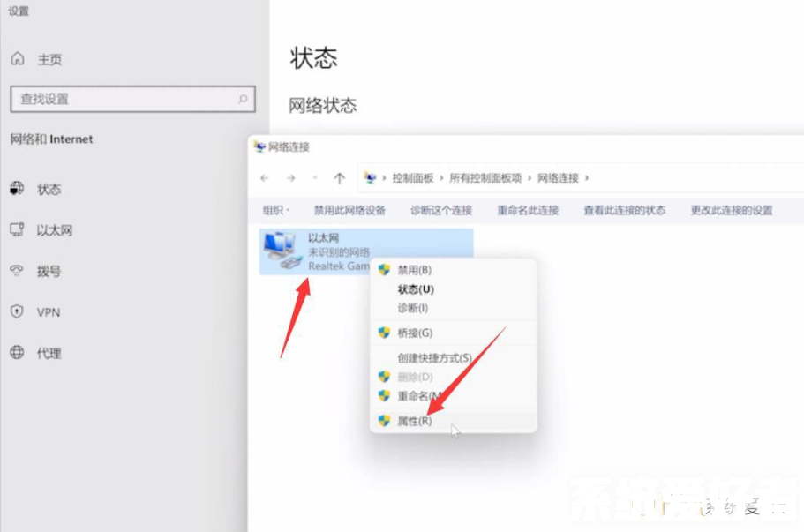Viewport: 804px width, 532px height.
Task: Expand the recent locations dropdown arrow
Action: (x=315, y=178)
